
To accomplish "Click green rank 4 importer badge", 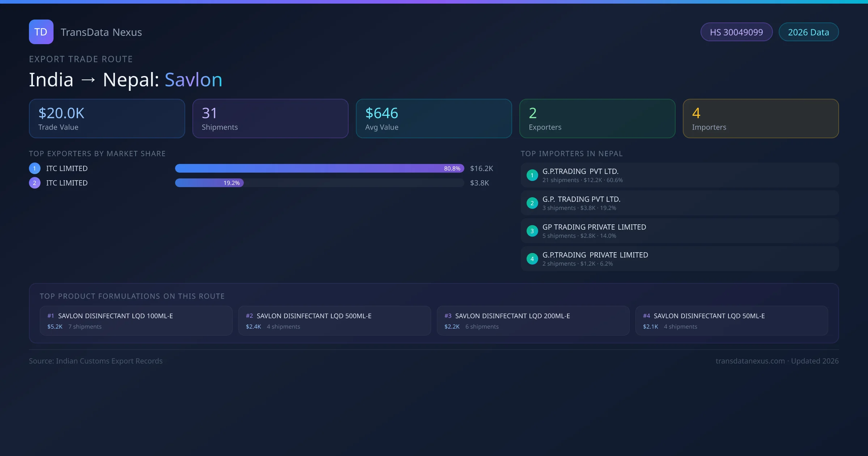I will click(532, 259).
